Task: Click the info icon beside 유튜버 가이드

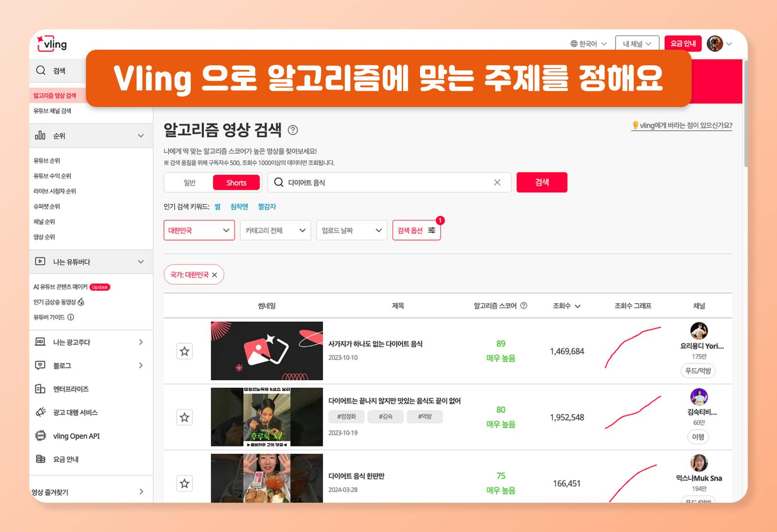Action: [71, 317]
